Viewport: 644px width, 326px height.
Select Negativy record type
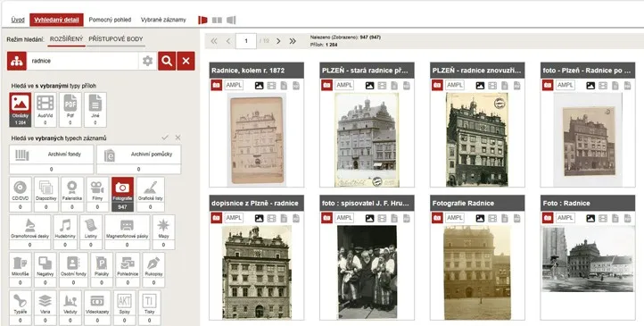(x=45, y=270)
